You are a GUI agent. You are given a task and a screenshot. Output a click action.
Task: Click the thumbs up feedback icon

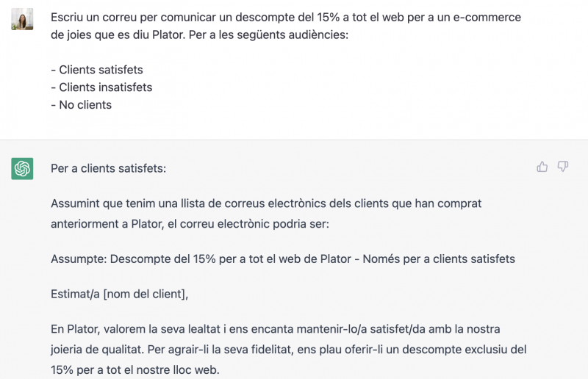542,167
